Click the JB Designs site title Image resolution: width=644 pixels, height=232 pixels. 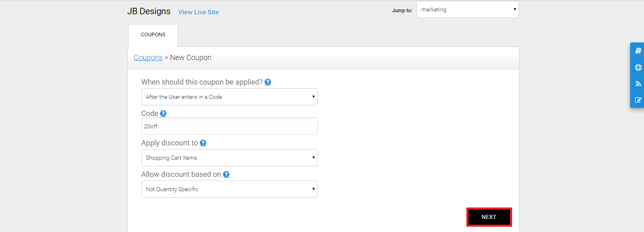(x=149, y=11)
